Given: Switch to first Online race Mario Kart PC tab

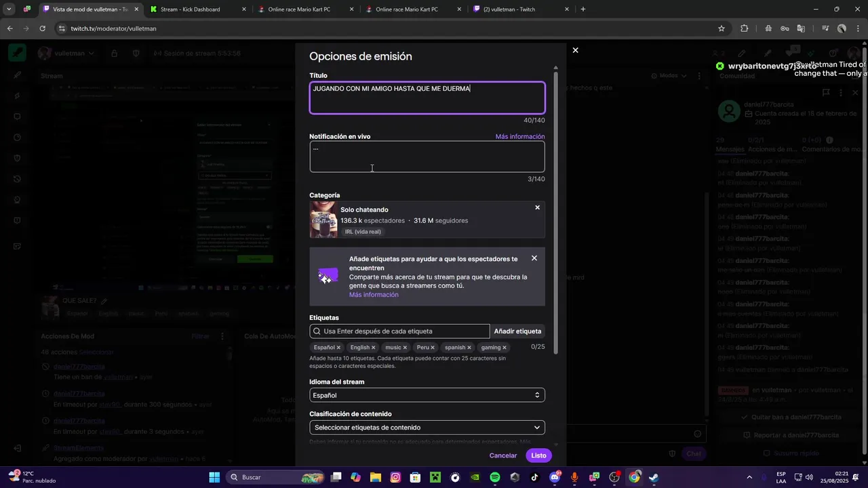Looking at the screenshot, I should click(305, 9).
